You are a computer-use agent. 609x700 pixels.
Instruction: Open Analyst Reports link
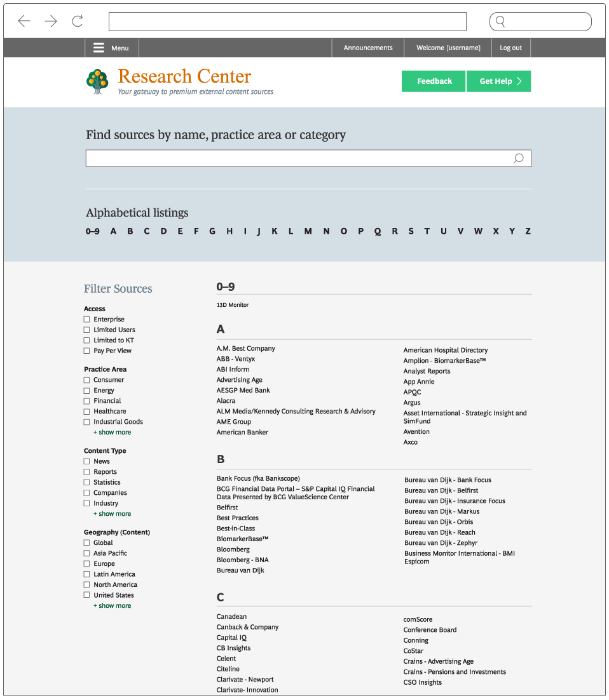click(x=427, y=372)
